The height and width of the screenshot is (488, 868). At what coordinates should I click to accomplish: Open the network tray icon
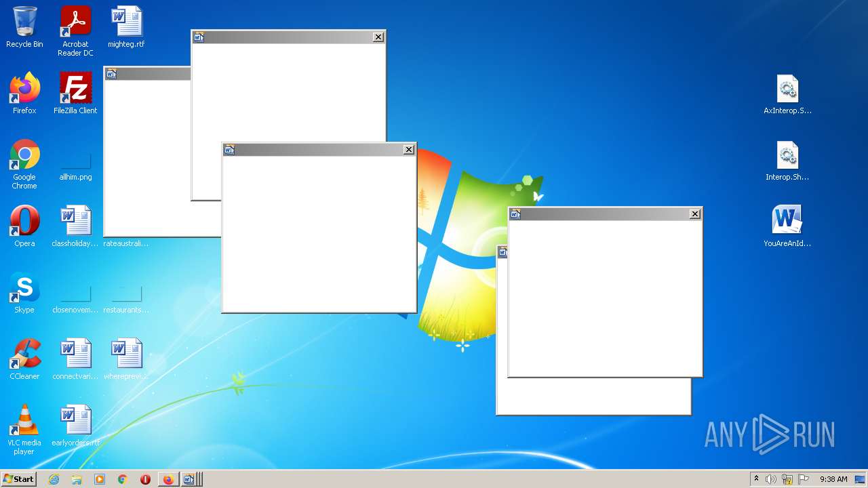pyautogui.click(x=787, y=479)
